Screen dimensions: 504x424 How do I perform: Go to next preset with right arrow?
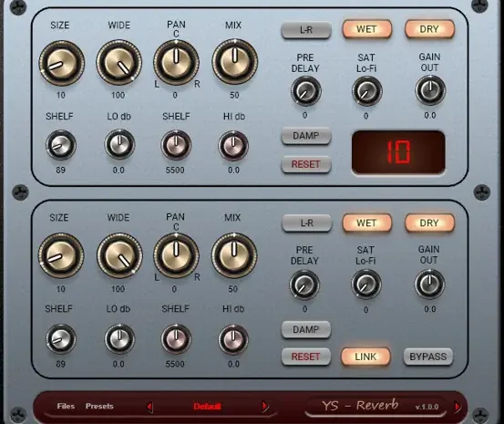(265, 407)
